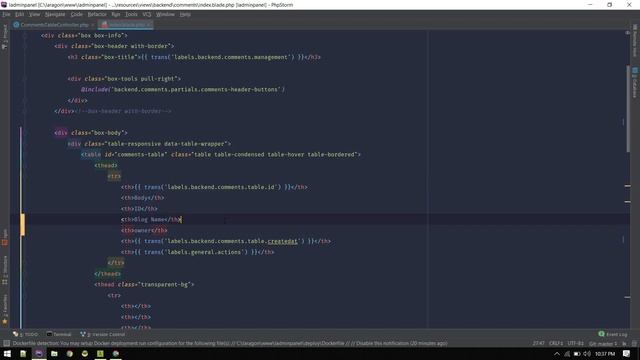Click the Body th line
The width and height of the screenshot is (640, 360).
coord(142,198)
